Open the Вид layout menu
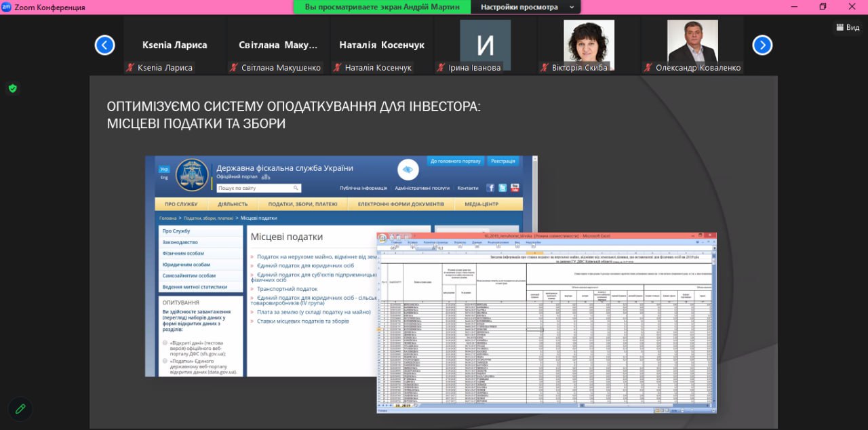 pos(848,27)
